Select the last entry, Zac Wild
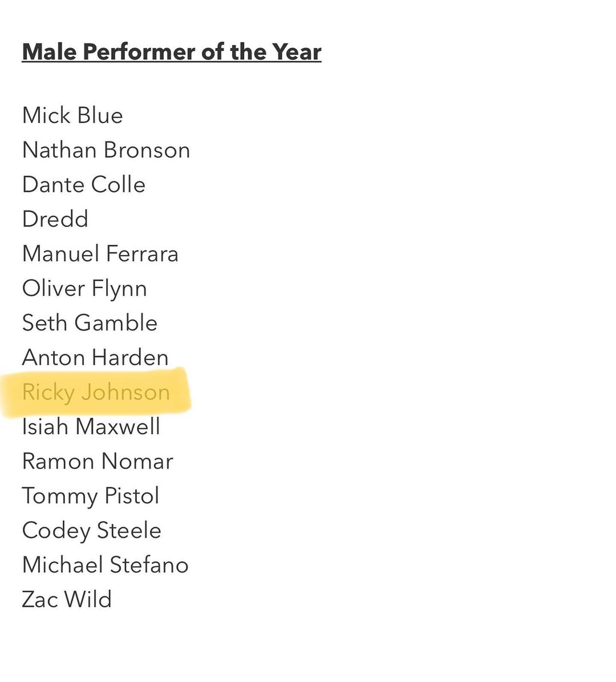 pyautogui.click(x=67, y=600)
